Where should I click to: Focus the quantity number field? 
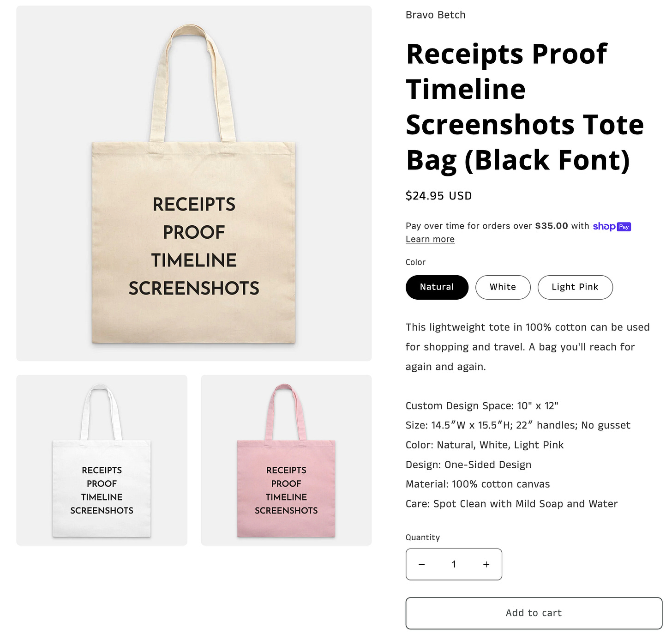454,564
